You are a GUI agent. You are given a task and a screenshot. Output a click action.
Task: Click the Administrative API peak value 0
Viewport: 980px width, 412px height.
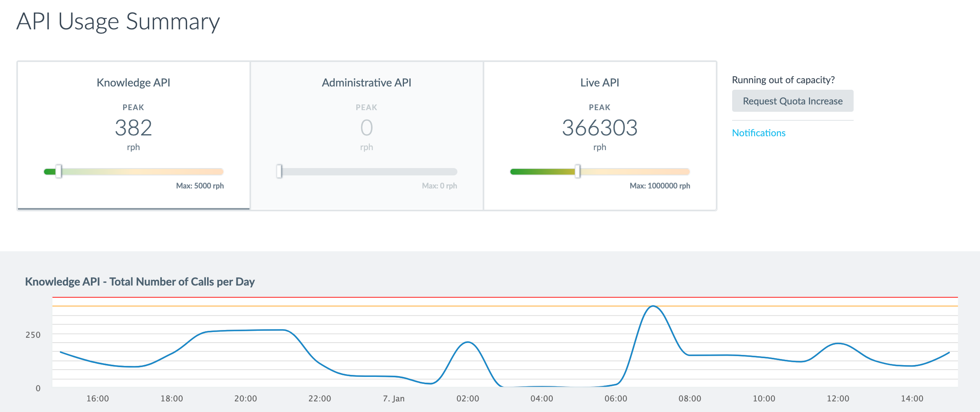[366, 128]
